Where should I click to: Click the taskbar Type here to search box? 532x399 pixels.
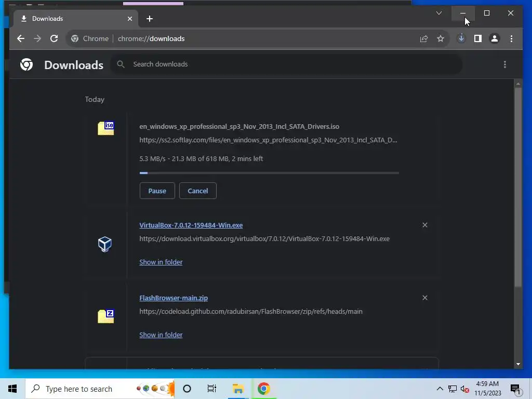(x=100, y=389)
